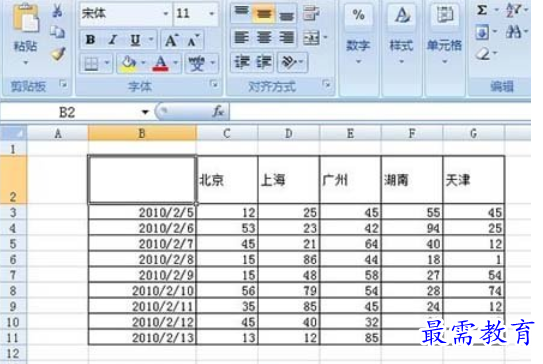Toggle Underline formatting
The width and height of the screenshot is (543, 364).
point(135,40)
